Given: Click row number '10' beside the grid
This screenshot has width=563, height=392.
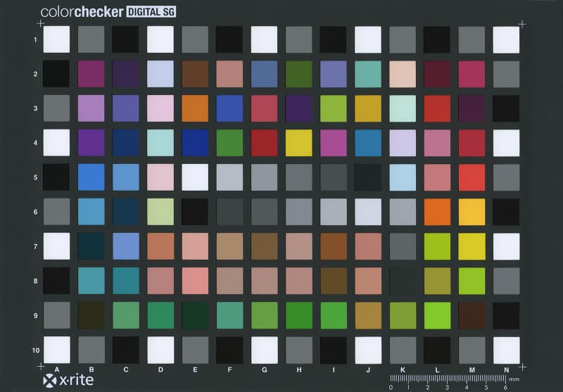Looking at the screenshot, I should [x=36, y=350].
